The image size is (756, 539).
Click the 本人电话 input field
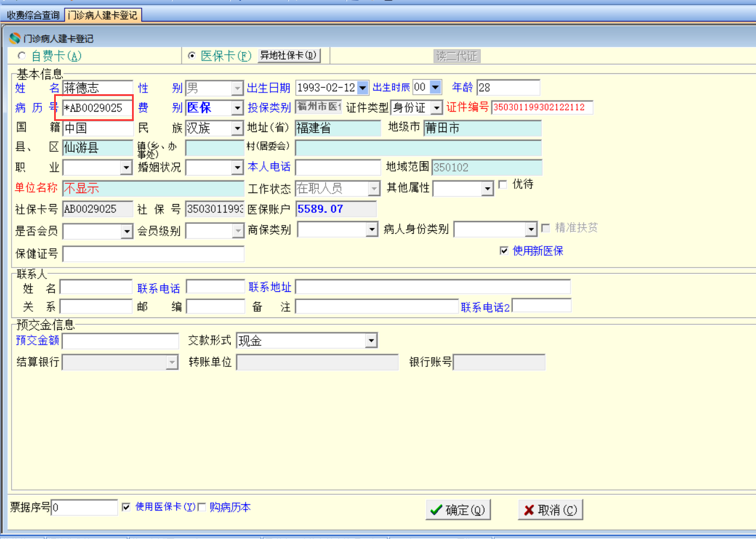338,167
